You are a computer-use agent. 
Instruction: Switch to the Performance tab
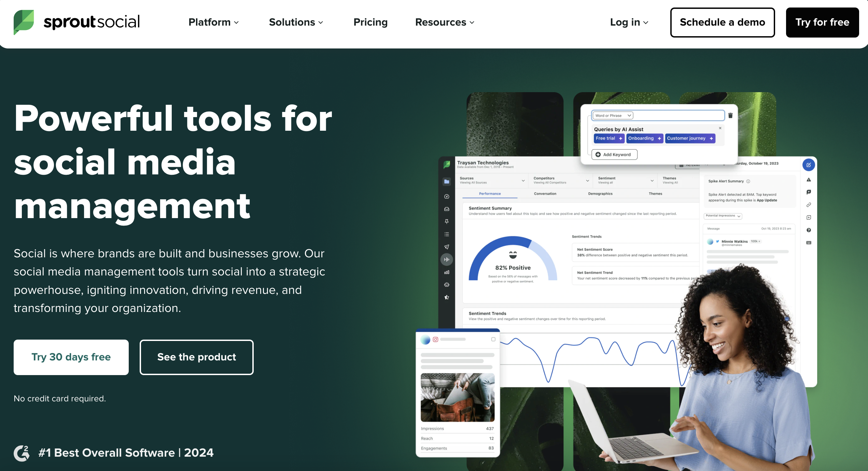(x=490, y=194)
